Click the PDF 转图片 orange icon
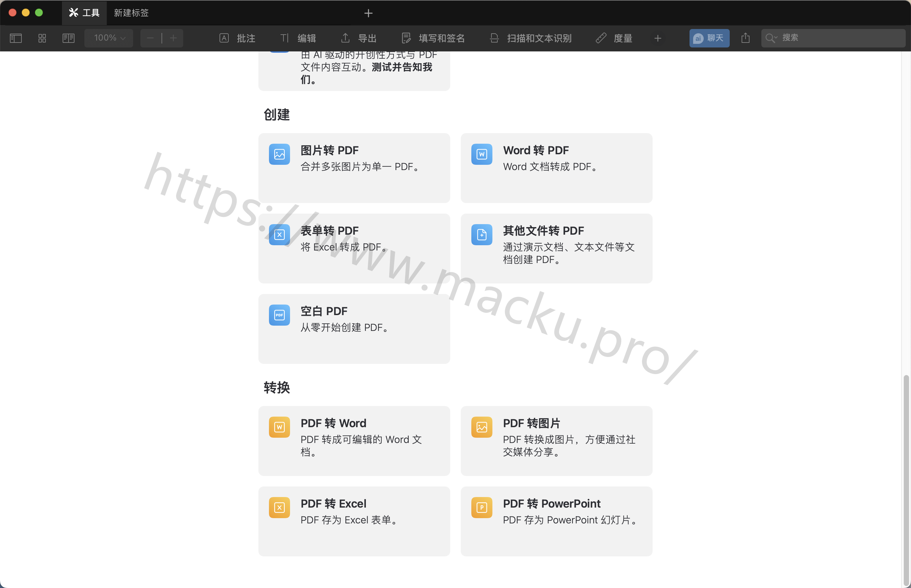This screenshot has height=588, width=911. click(482, 427)
